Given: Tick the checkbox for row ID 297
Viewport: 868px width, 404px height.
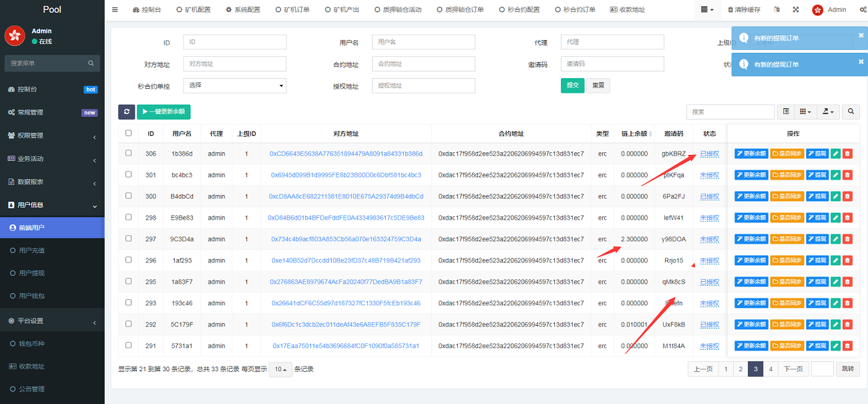Looking at the screenshot, I should [x=129, y=239].
